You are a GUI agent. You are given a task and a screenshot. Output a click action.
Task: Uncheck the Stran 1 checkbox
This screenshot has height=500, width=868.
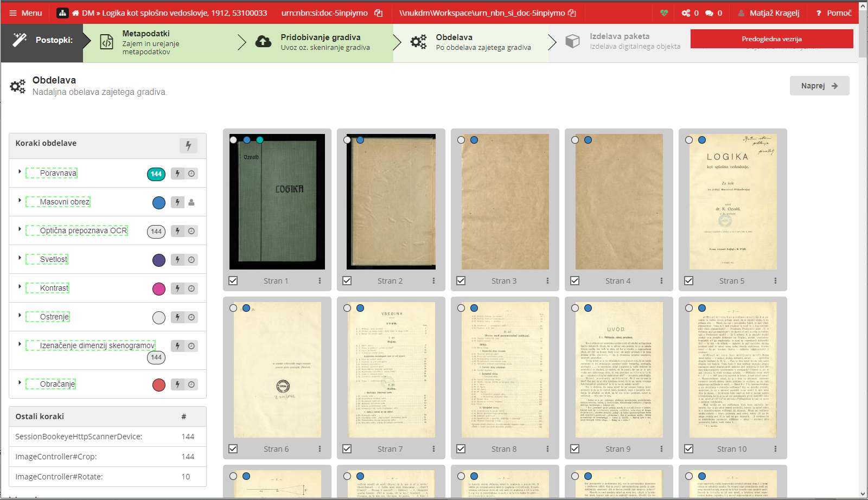(233, 281)
